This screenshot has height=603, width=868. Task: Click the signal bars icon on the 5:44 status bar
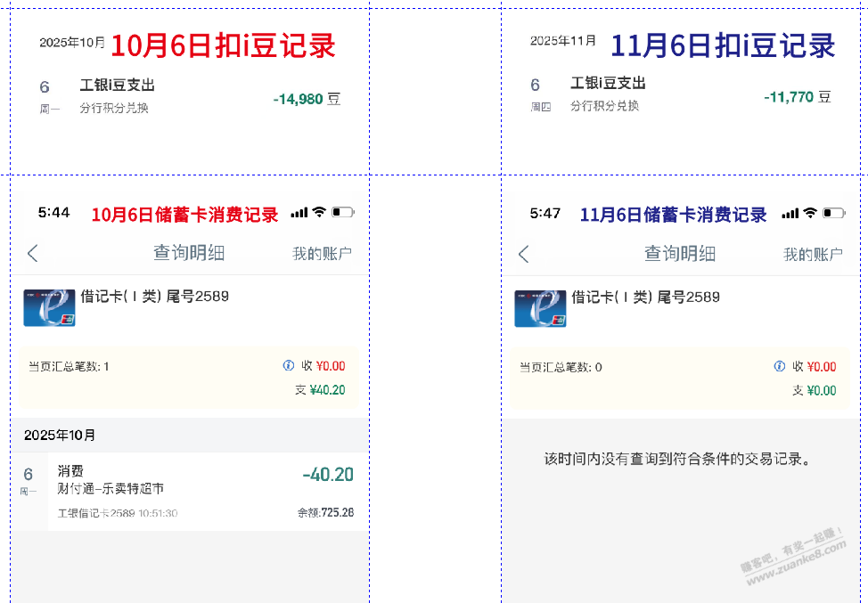pyautogui.click(x=299, y=213)
